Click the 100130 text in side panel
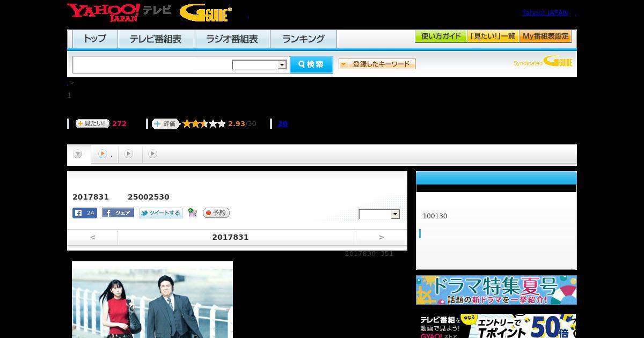The height and width of the screenshot is (338, 644). click(435, 216)
